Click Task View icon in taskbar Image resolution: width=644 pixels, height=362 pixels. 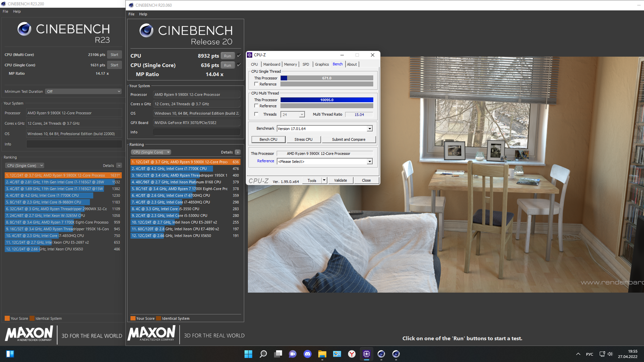coord(278,354)
